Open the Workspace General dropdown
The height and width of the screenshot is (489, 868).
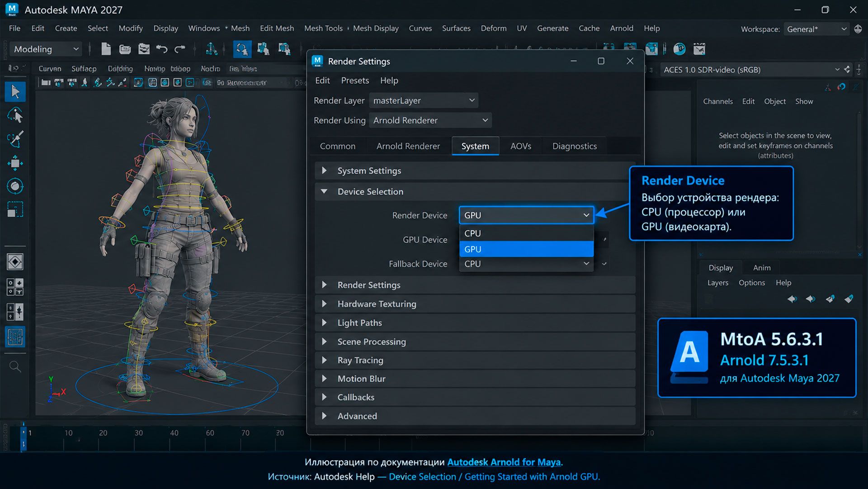[x=816, y=29]
